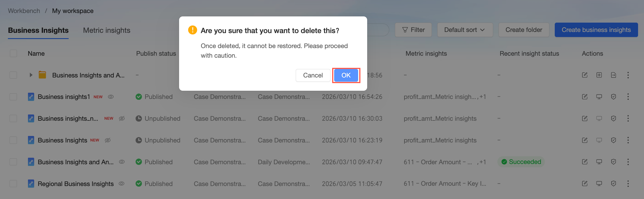Click the shield icon for Business Insights row

click(613, 140)
